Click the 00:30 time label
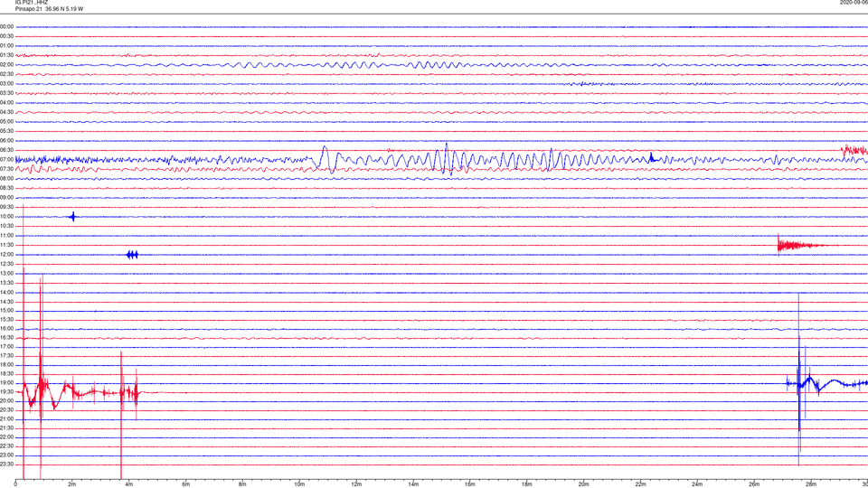This screenshot has height=488, width=868. (x=6, y=36)
